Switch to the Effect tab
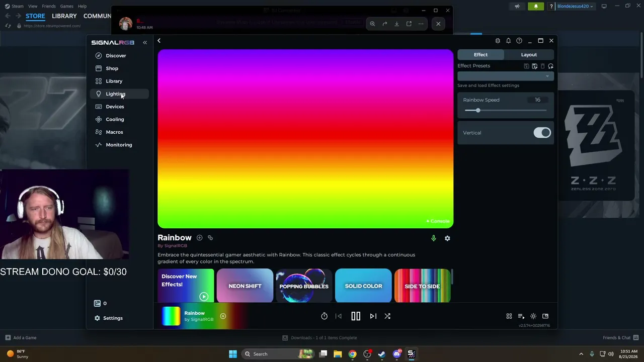This screenshot has width=644, height=362. click(x=480, y=55)
